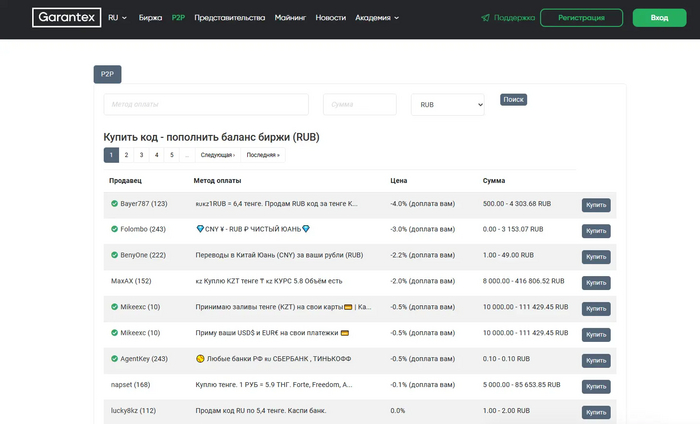Expand the Академия menu
Image resolution: width=700 pixels, height=424 pixels.
(x=376, y=18)
